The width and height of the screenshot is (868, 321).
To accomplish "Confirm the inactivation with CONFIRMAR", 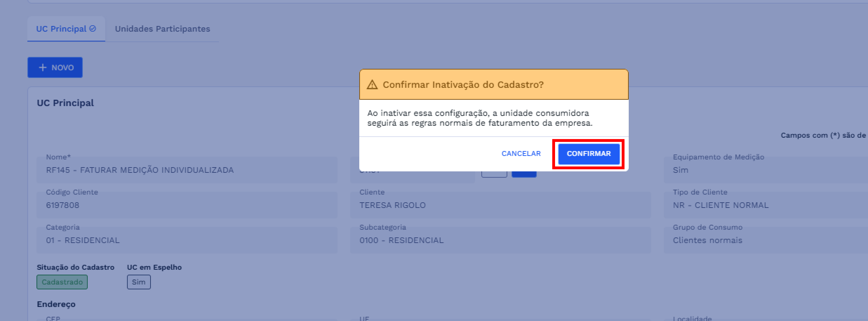I will point(589,154).
